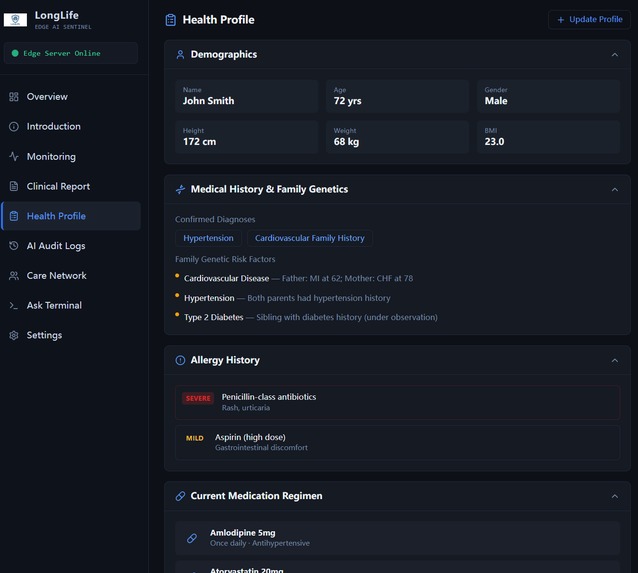Image resolution: width=638 pixels, height=573 pixels.
Task: Collapse the Demographics section
Action: 615,55
